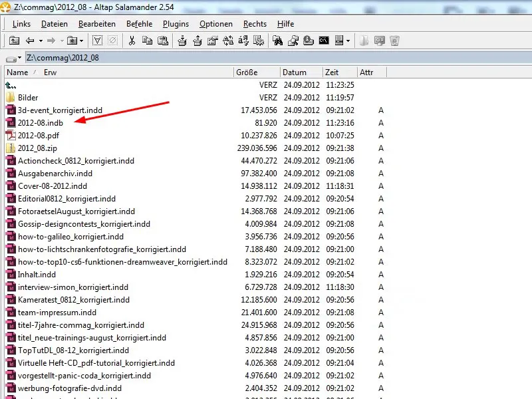Click the Back arrow in toolbar
This screenshot has height=399, width=532.
30,41
